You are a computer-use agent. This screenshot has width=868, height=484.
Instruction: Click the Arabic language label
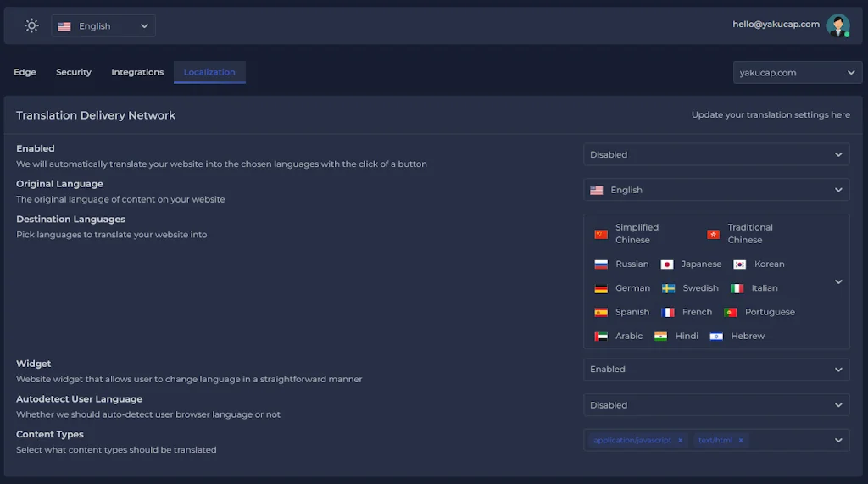click(x=629, y=336)
